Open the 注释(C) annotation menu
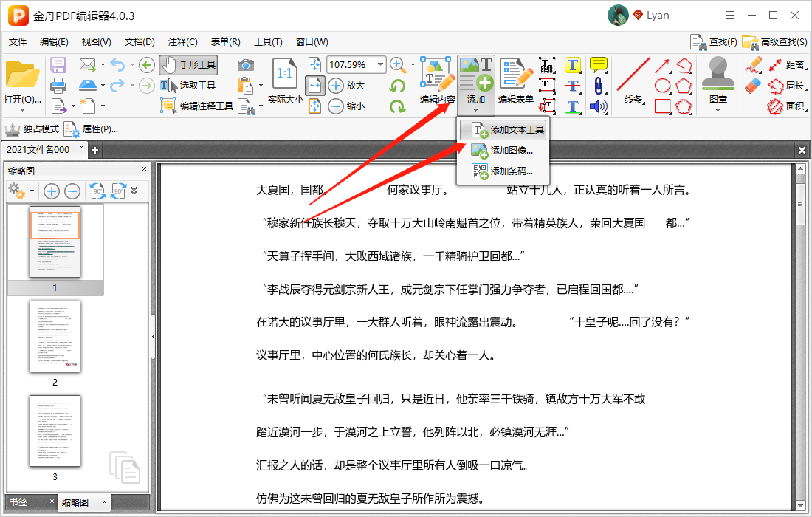Image resolution: width=812 pixels, height=517 pixels. click(181, 41)
